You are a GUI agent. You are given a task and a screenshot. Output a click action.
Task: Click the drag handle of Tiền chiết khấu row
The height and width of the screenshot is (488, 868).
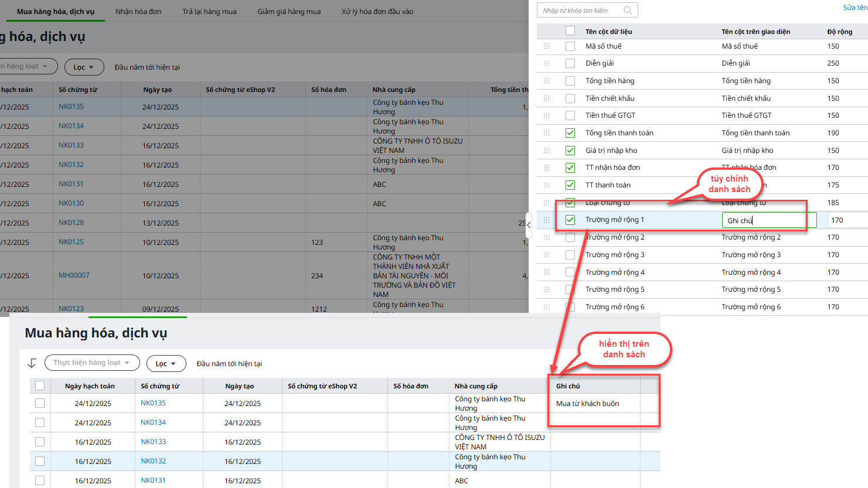pos(546,98)
